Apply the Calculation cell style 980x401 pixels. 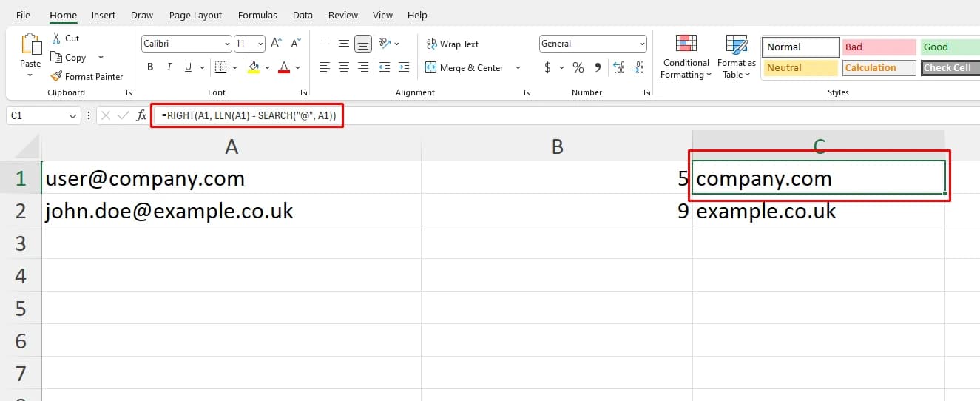tap(879, 67)
